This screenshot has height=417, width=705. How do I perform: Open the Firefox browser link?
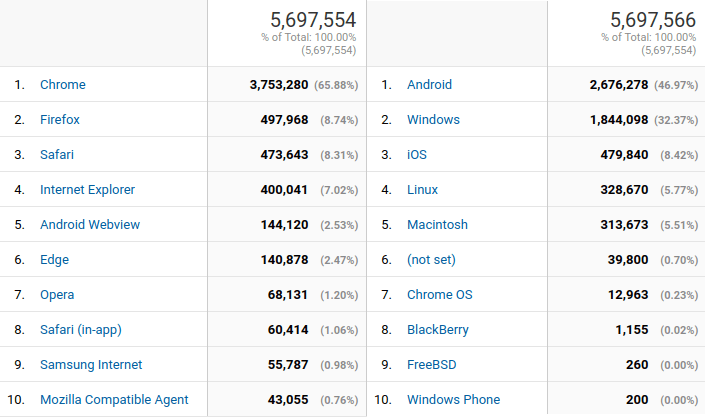click(60, 120)
